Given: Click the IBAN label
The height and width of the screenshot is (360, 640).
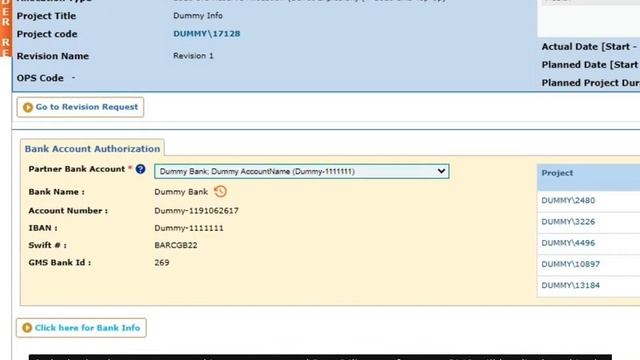Looking at the screenshot, I should (x=43, y=228).
